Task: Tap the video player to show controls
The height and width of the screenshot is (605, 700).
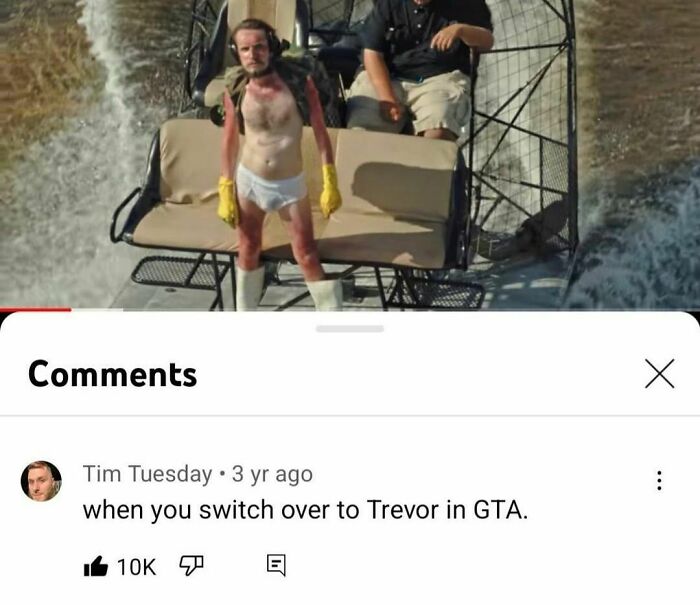Action: (x=350, y=154)
